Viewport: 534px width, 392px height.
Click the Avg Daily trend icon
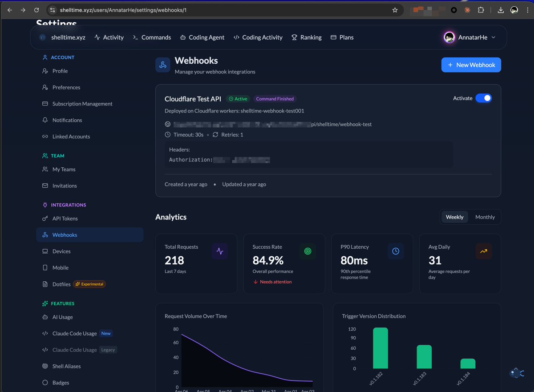click(484, 251)
